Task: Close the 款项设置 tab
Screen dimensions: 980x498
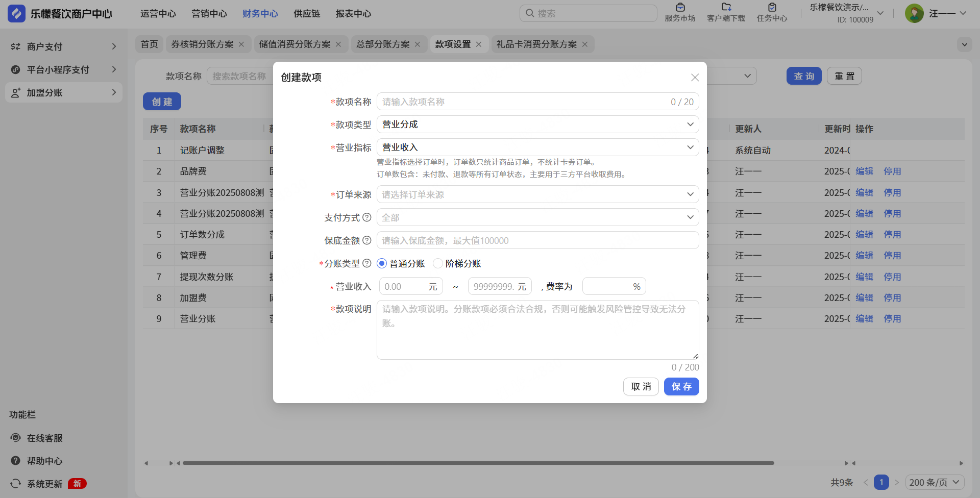Action: click(x=478, y=44)
